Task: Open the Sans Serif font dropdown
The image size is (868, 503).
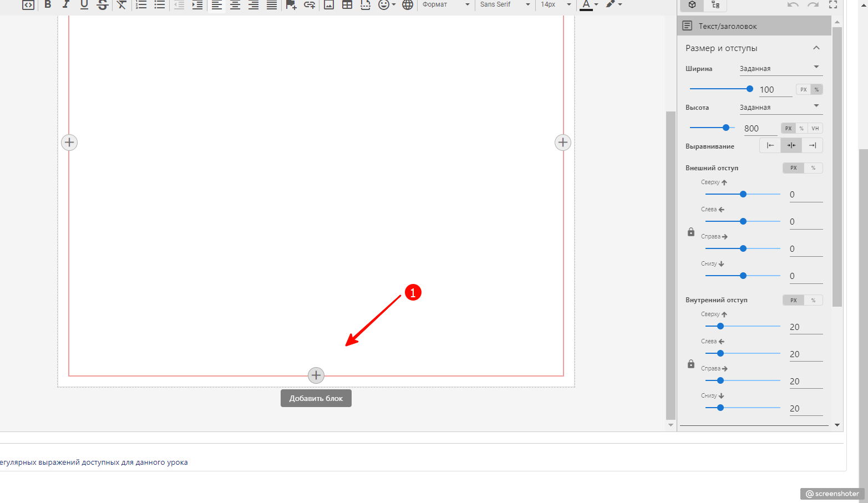Action: click(x=505, y=4)
